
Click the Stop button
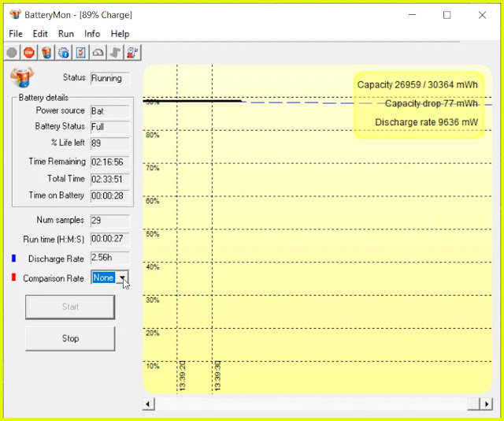[x=70, y=338]
